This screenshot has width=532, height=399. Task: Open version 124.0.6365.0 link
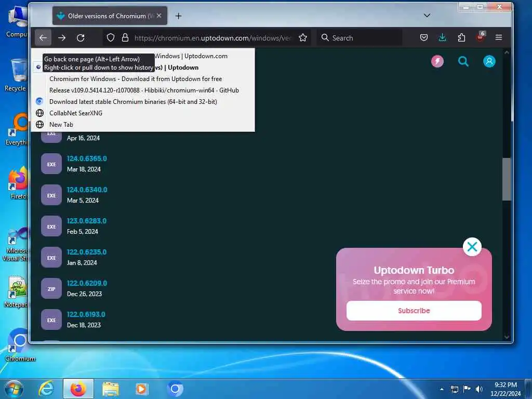pyautogui.click(x=87, y=158)
